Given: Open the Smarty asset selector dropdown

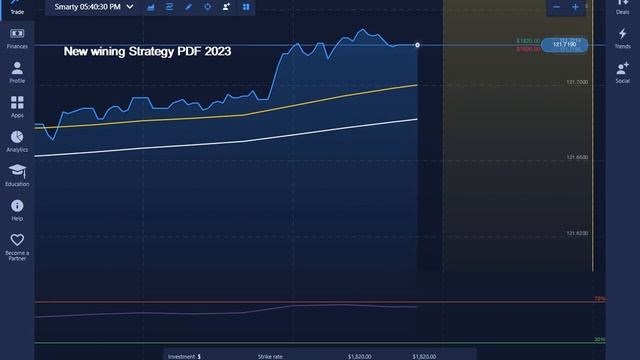Looking at the screenshot, I should pos(94,7).
